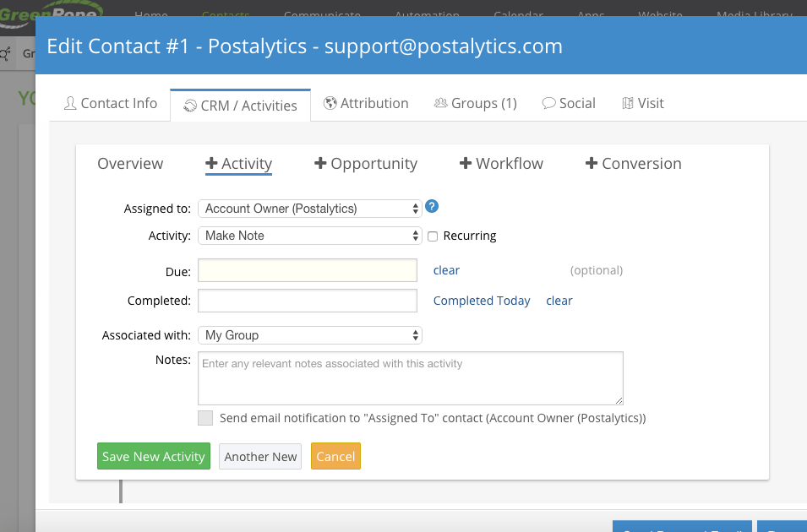Click the Groups people icon
Image resolution: width=807 pixels, height=532 pixels.
(x=440, y=103)
